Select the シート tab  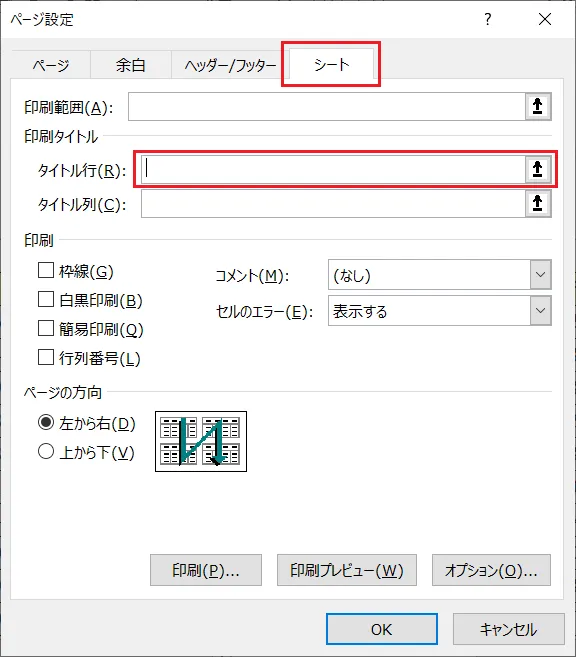(x=331, y=64)
